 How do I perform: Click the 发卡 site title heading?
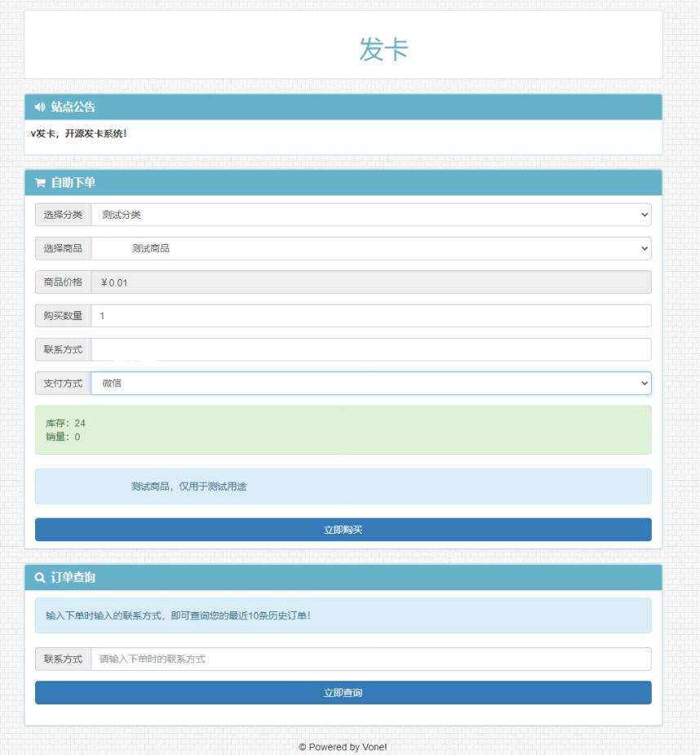coord(349,49)
